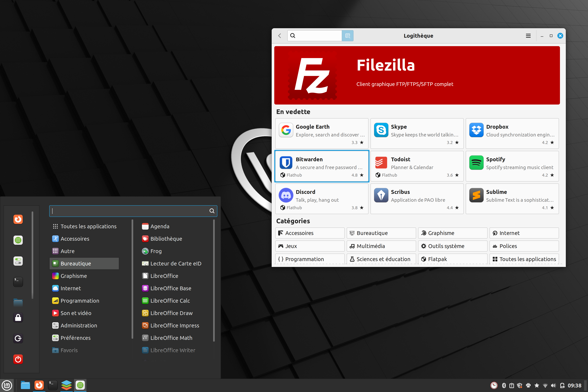
Task: Click the applications list scrollbar in menu
Action: (x=214, y=280)
